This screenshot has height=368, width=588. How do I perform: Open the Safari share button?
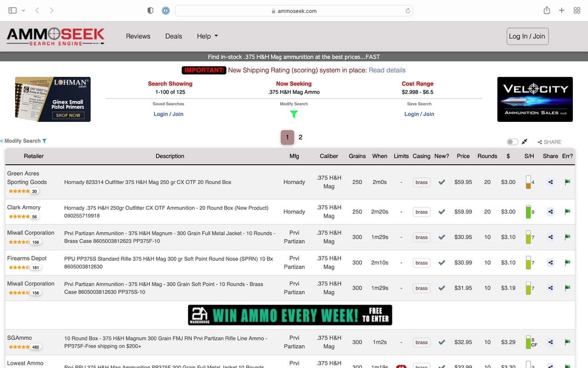[547, 10]
